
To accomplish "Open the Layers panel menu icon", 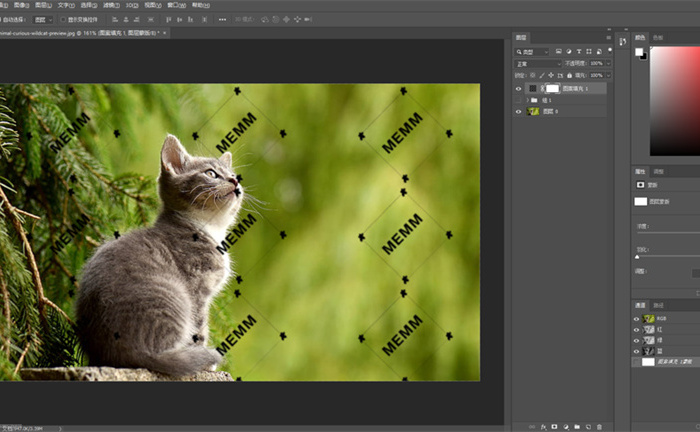I will click(x=608, y=37).
